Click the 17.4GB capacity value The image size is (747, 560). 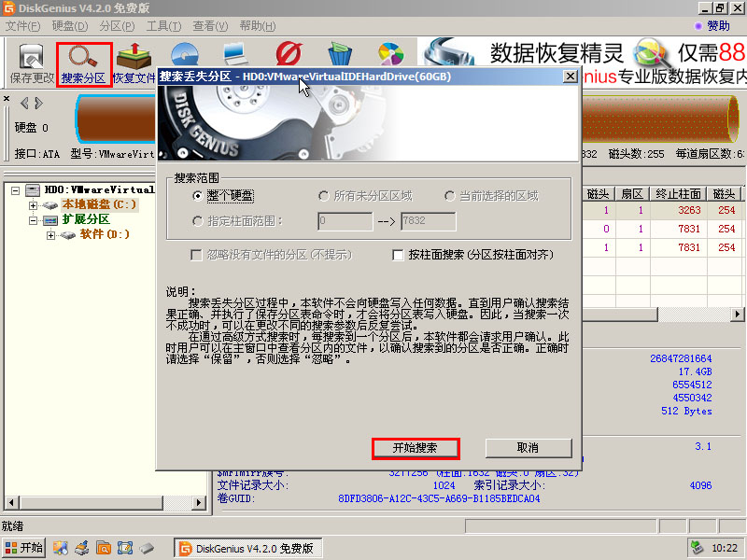695,371
